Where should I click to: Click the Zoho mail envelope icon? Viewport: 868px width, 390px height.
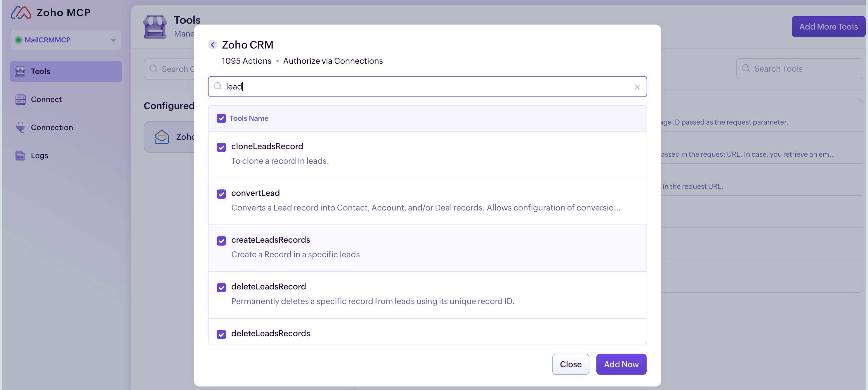click(162, 137)
